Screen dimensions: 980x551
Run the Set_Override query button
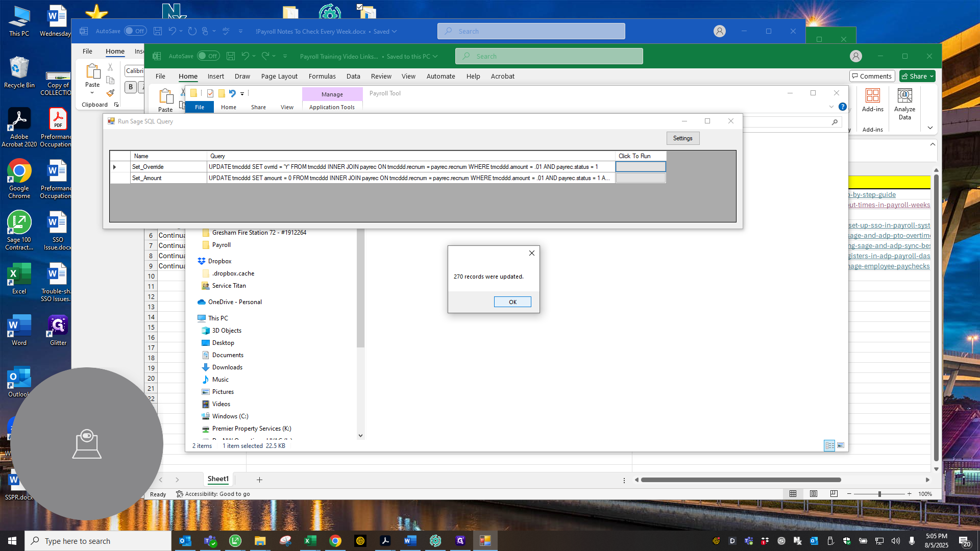pyautogui.click(x=641, y=167)
